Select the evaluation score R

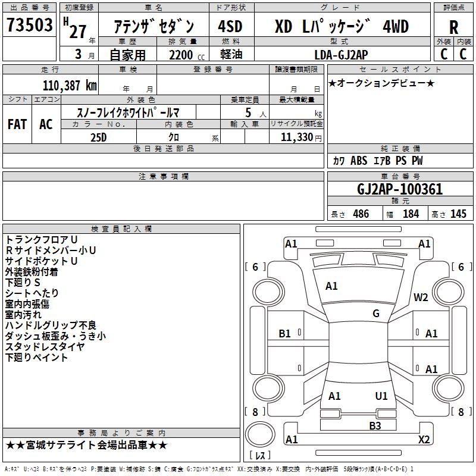coord(453,27)
